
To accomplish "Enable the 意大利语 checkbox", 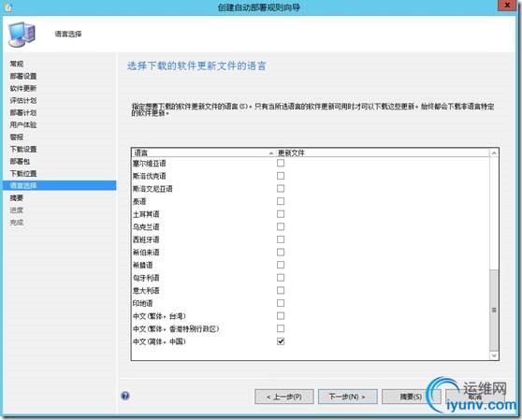I will 281,290.
